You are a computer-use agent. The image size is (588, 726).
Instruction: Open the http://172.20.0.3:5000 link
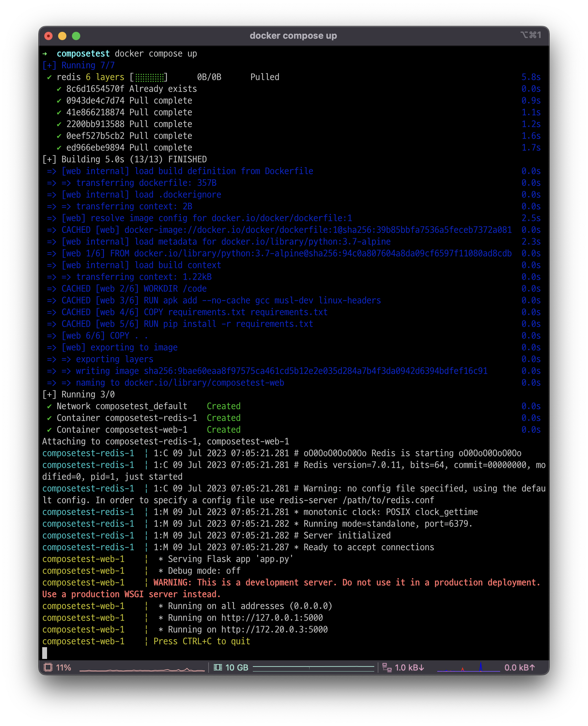coord(275,630)
